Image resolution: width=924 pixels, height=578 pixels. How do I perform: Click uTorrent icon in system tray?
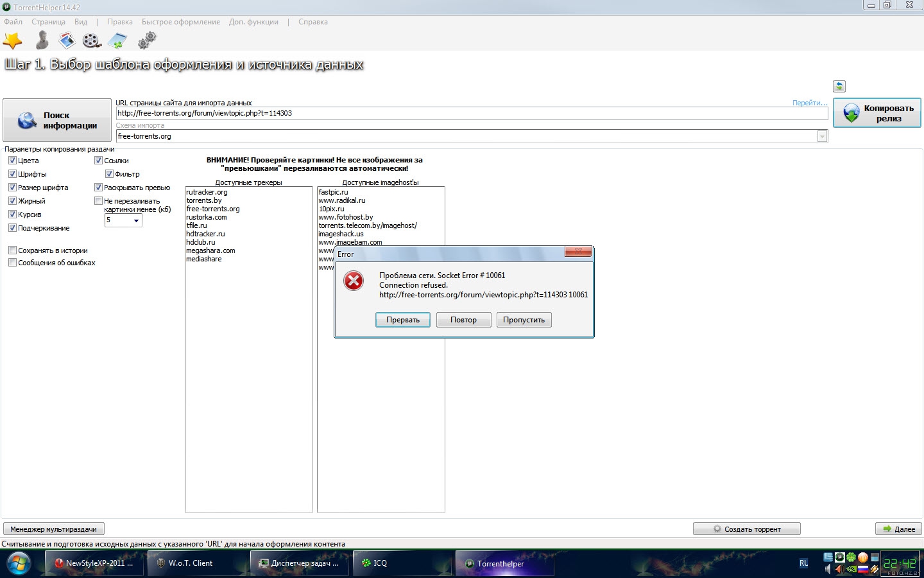840,557
